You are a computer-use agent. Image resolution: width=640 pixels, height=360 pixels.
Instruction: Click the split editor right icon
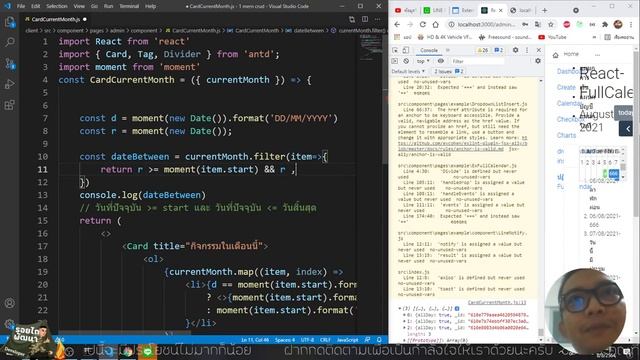point(365,19)
